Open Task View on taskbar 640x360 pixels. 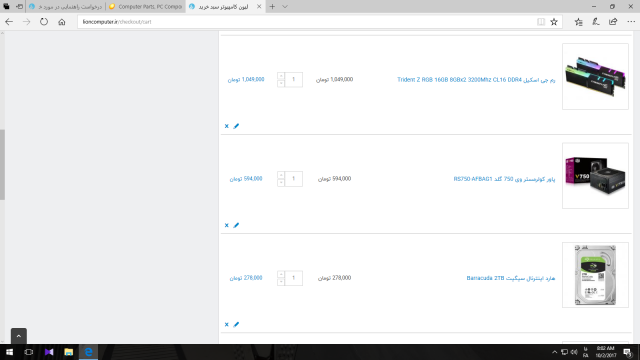tap(29, 352)
